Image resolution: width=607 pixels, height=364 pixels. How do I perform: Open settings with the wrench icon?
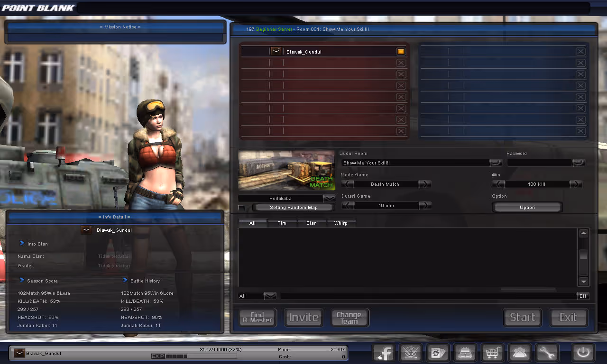(x=547, y=353)
